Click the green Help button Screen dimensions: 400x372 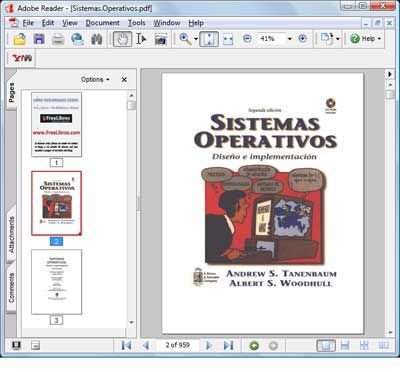[362, 39]
